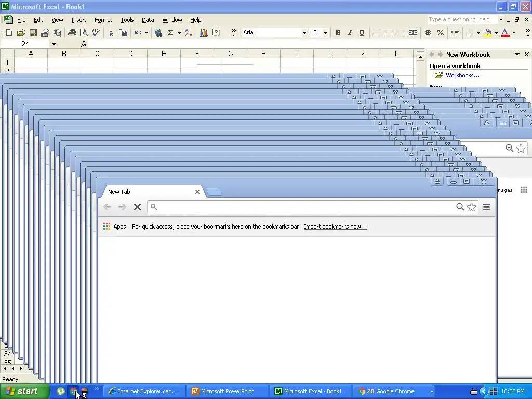Center cell text horizontally
532x399 pixels.
click(389, 33)
